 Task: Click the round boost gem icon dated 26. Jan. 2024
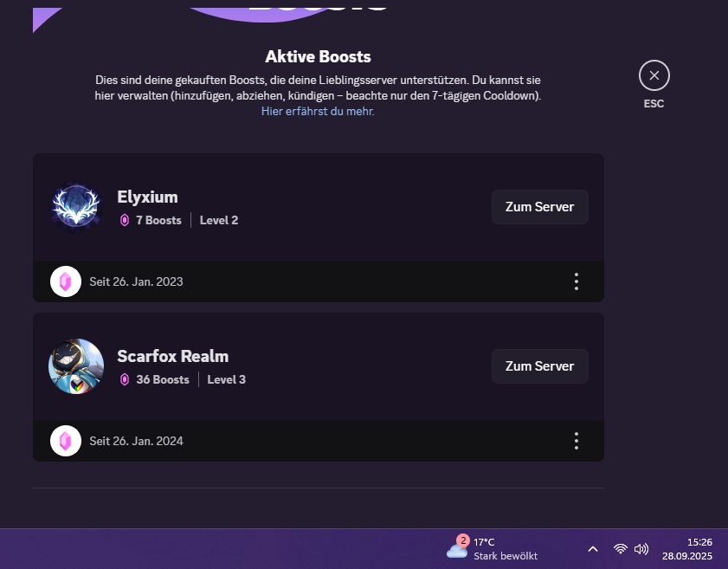pyautogui.click(x=66, y=441)
